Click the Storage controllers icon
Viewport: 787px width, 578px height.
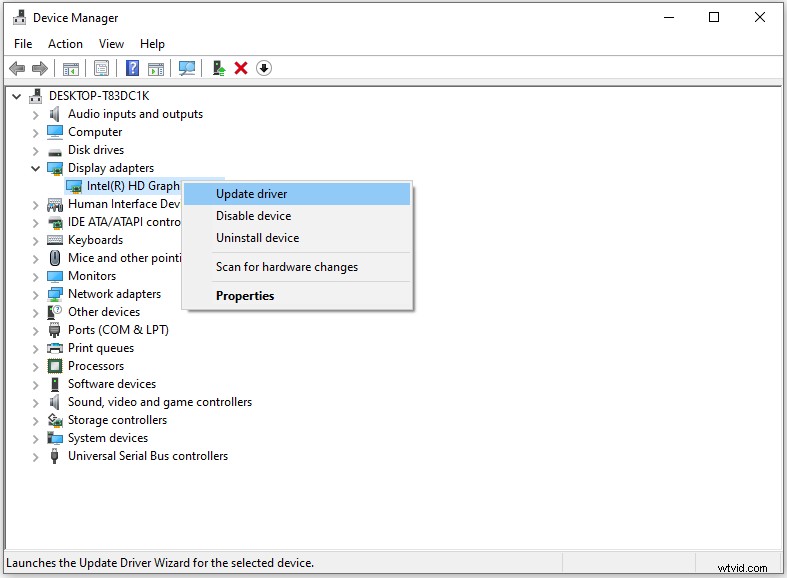(x=55, y=420)
